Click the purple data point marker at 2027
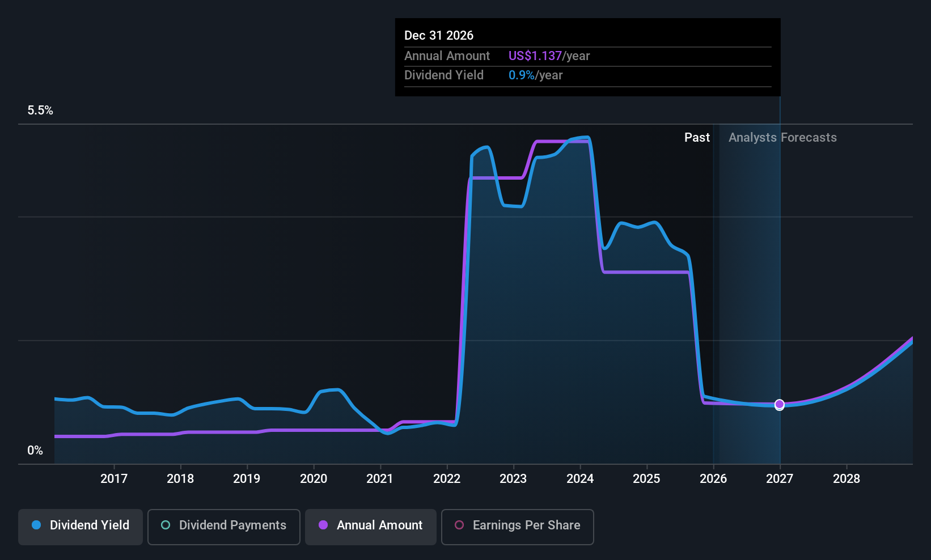931x560 pixels. (780, 404)
